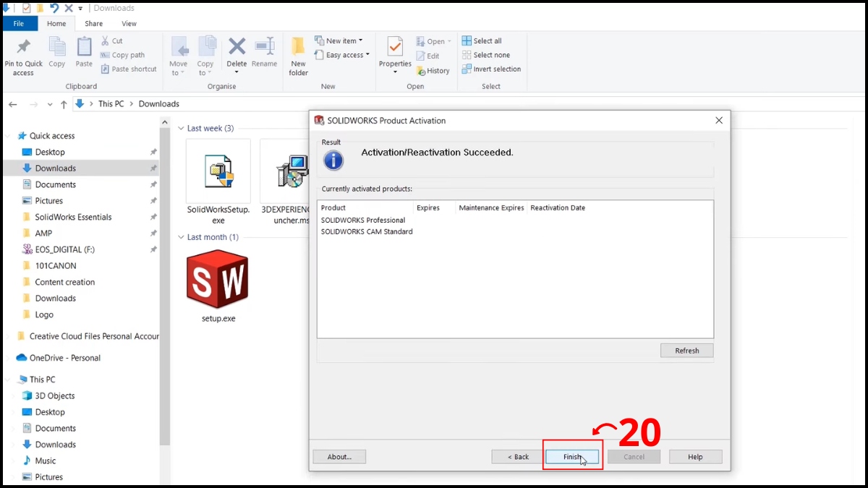Image resolution: width=868 pixels, height=488 pixels.
Task: Open the recent locations dropdown arrow
Action: (50, 104)
